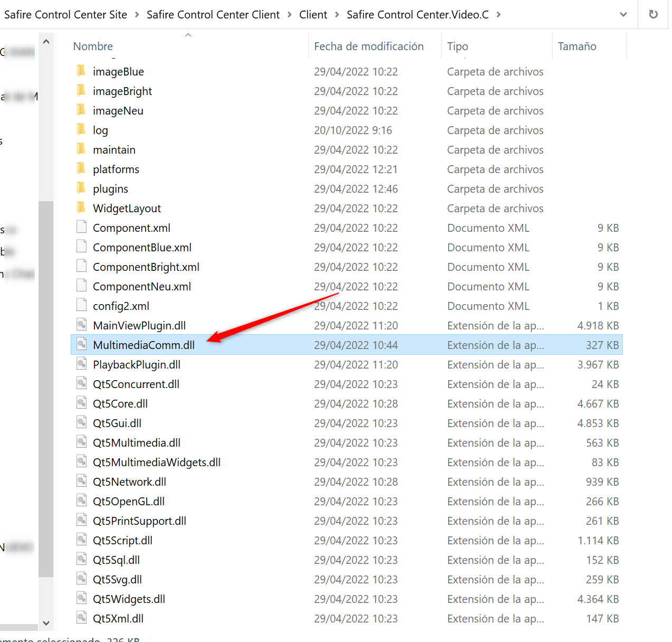Select the Qt5Svg.dll file name
This screenshot has height=642, width=672.
click(117, 580)
